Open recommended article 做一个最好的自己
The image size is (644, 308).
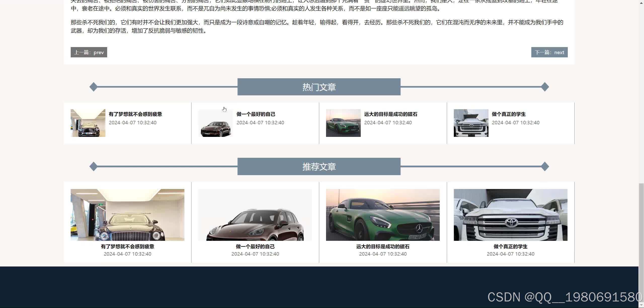255,246
